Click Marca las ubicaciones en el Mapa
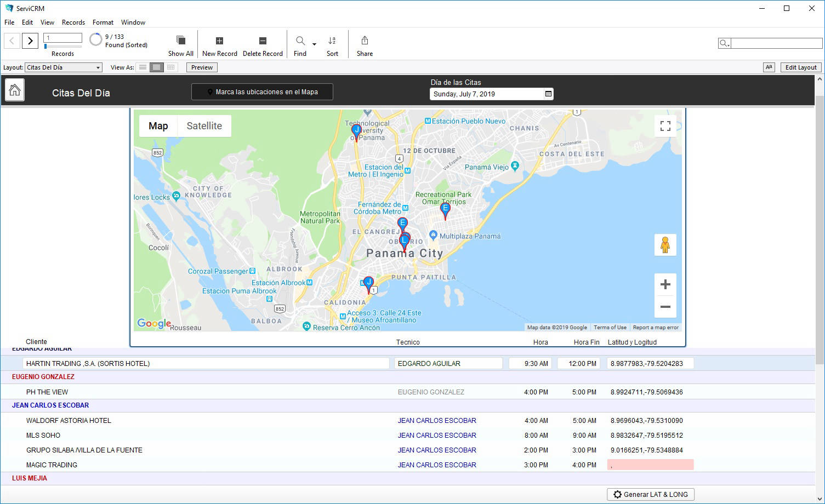Viewport: 825px width, 504px height. tap(262, 92)
